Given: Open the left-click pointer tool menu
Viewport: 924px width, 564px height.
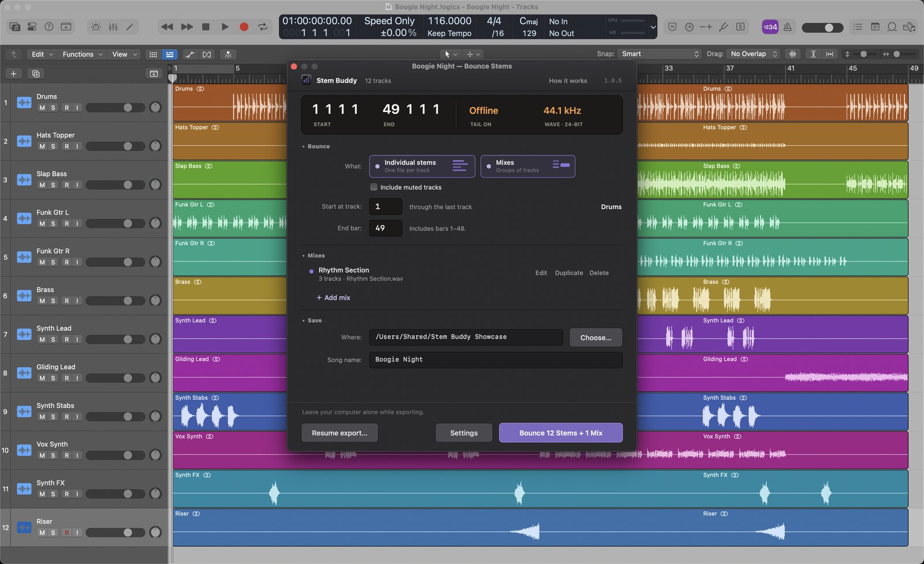Looking at the screenshot, I should (x=450, y=54).
